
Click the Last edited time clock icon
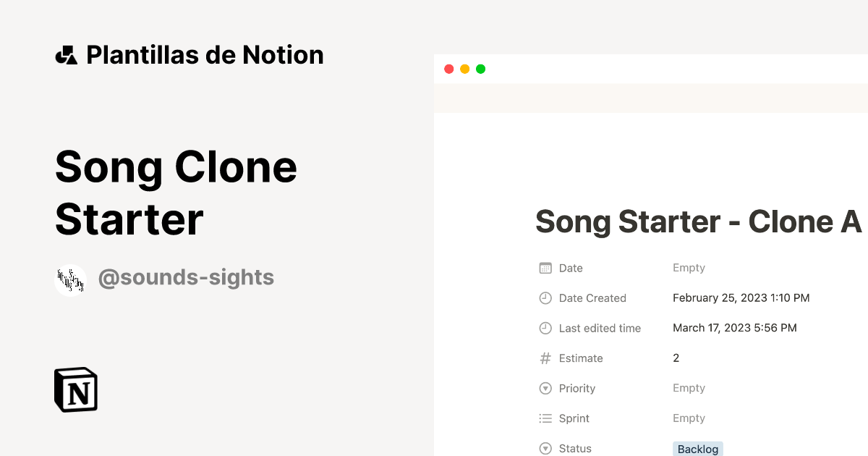(x=545, y=328)
